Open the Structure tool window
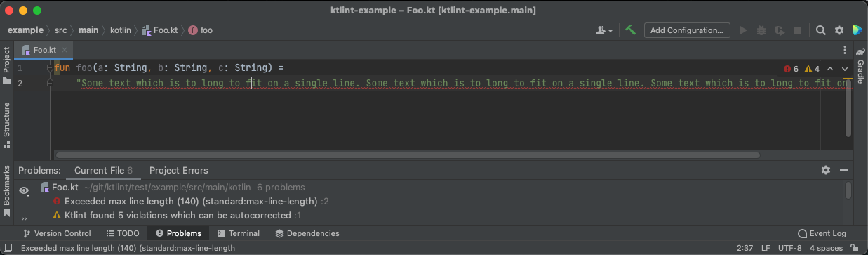The width and height of the screenshot is (868, 255). [6, 125]
